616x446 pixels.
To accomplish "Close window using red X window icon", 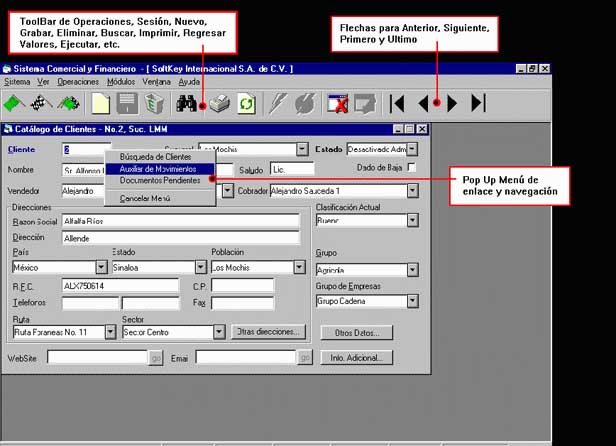I will click(338, 104).
